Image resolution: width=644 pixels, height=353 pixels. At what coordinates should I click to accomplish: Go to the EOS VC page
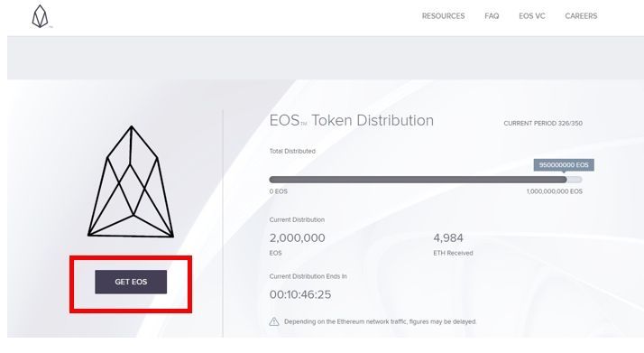point(532,16)
